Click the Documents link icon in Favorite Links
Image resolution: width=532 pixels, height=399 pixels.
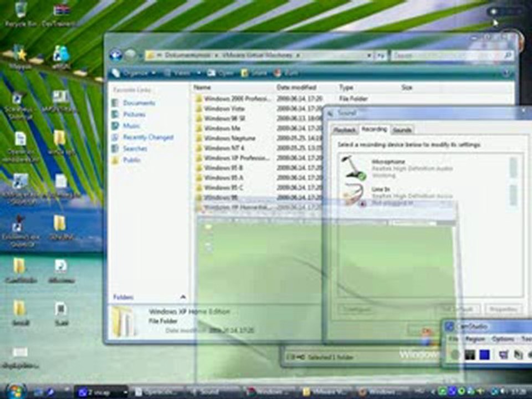point(115,103)
